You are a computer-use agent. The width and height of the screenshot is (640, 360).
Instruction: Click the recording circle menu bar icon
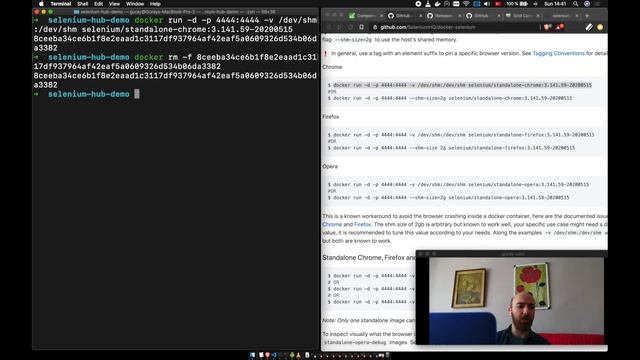(418, 4)
